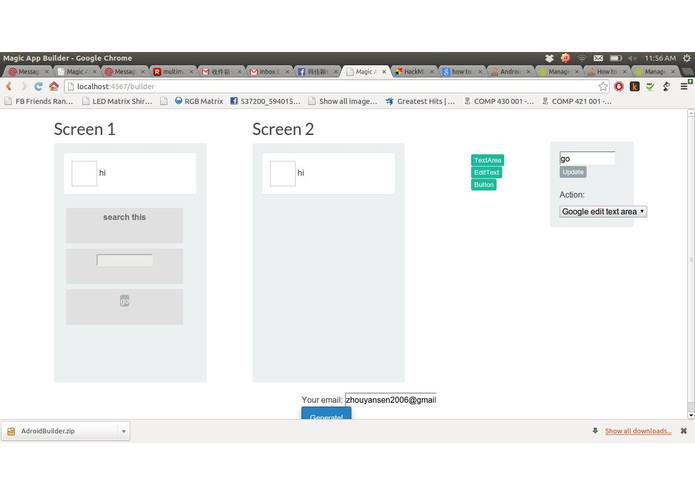The height and width of the screenshot is (494, 695).
Task: Open the 'COMP 430 001' bookmark
Action: [x=499, y=101]
